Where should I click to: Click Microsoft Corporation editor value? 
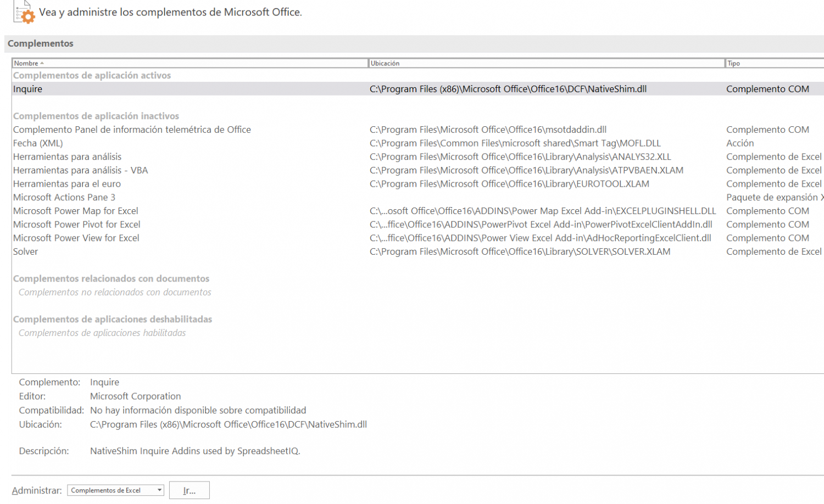(135, 396)
